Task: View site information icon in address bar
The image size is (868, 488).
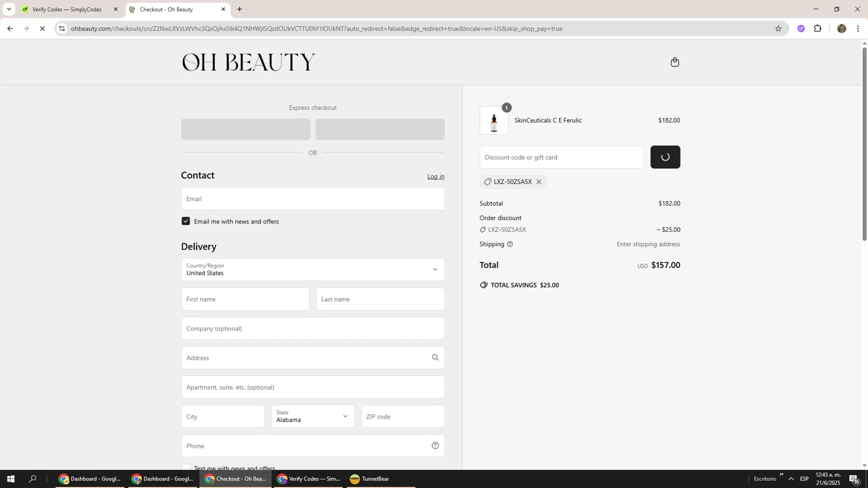Action: pyautogui.click(x=62, y=28)
